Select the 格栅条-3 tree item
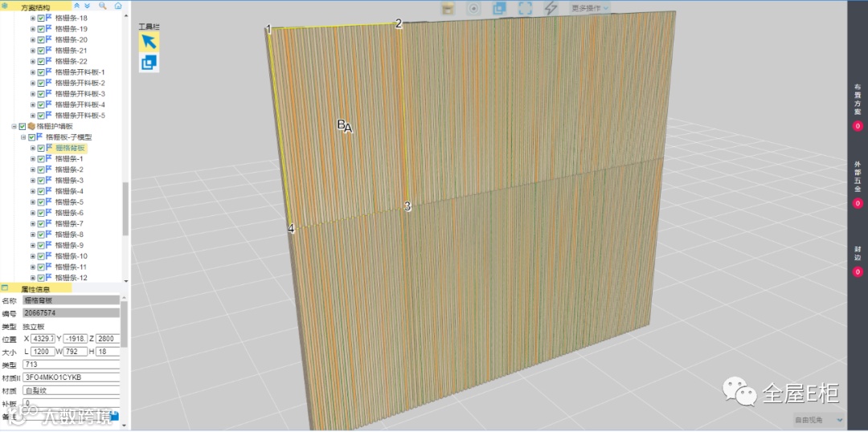This screenshot has width=868, height=432. pyautogui.click(x=70, y=181)
